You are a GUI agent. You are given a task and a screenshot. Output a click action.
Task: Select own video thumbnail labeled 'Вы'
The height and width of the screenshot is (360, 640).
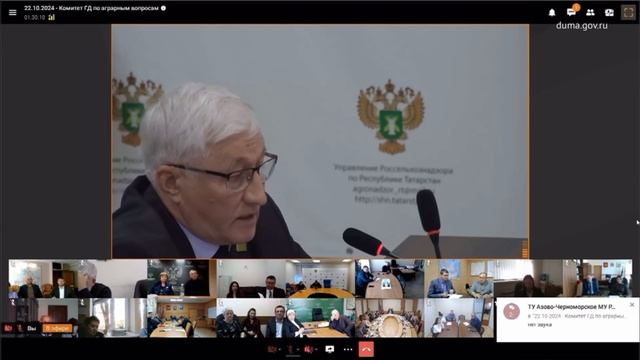43,318
